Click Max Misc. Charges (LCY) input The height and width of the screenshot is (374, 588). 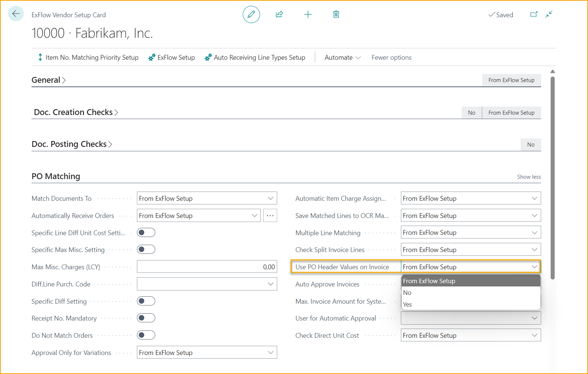[x=207, y=267]
